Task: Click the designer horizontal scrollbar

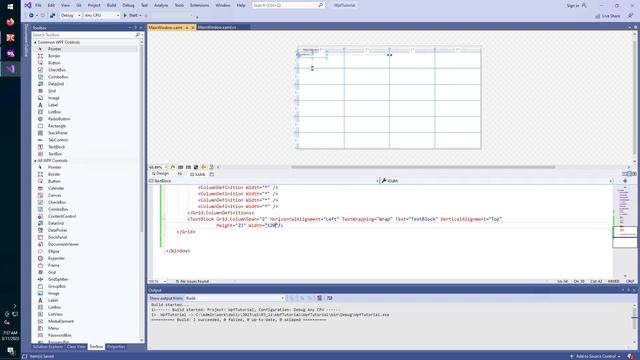Action: coord(423,167)
